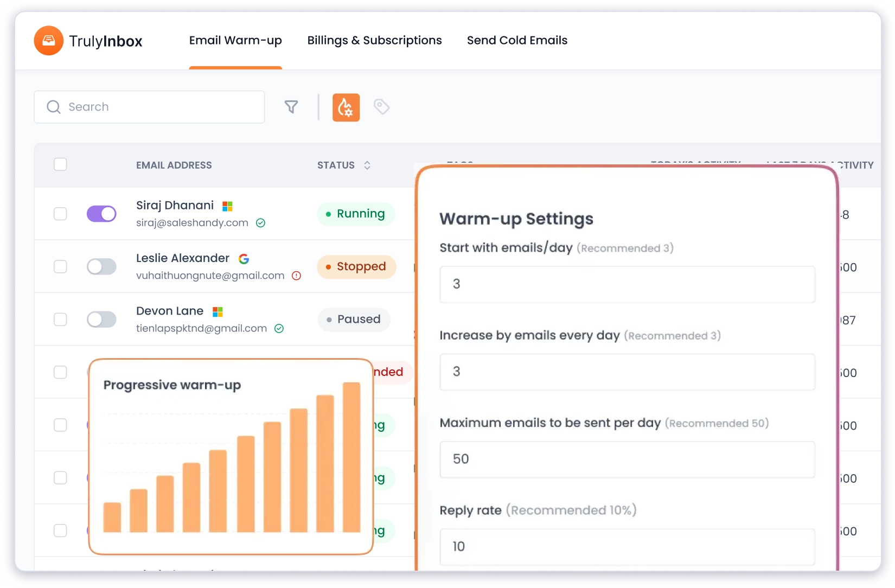This screenshot has height=588, width=895.
Task: Open the warm-up settings flame icon
Action: pyautogui.click(x=346, y=107)
